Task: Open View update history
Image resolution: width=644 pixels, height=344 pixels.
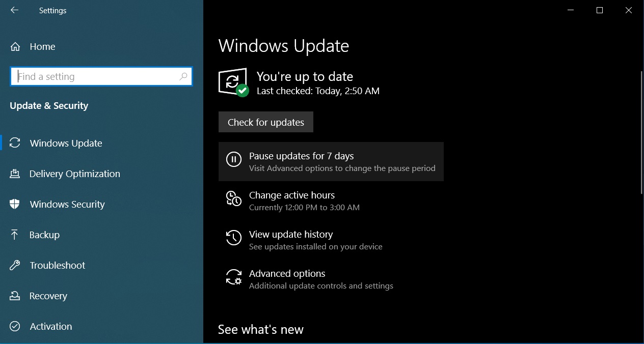Action: pyautogui.click(x=290, y=234)
